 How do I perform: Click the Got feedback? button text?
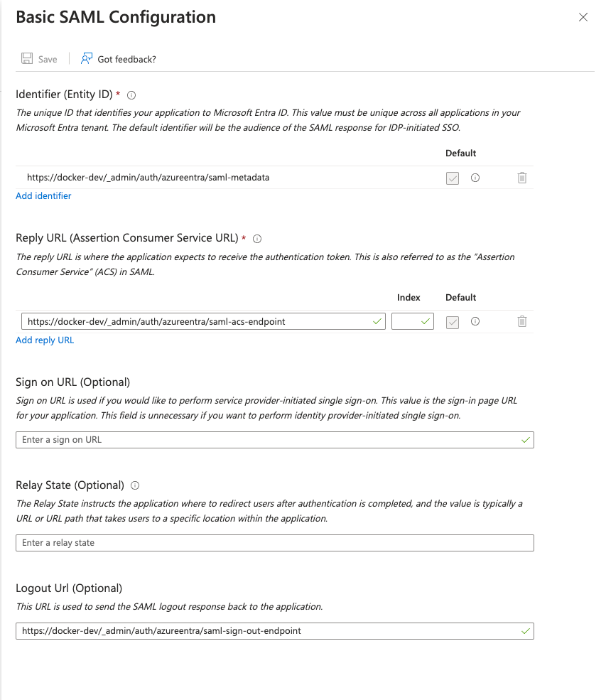coord(126,59)
